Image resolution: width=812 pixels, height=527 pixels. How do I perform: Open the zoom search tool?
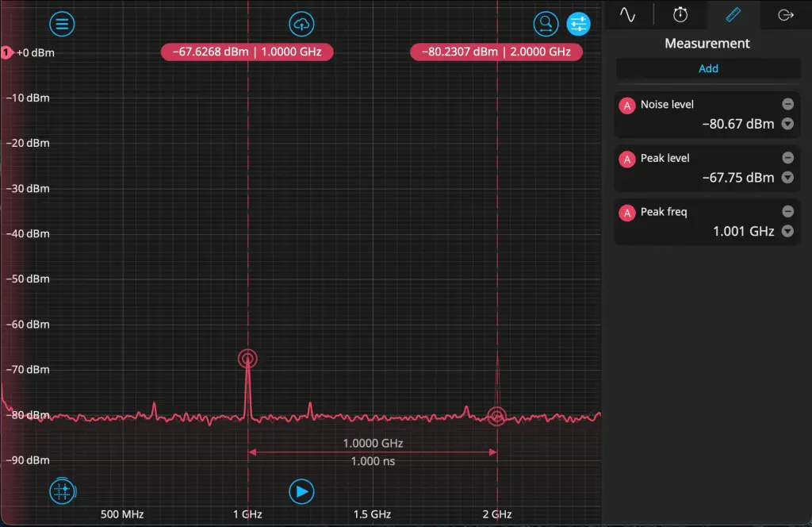pyautogui.click(x=546, y=24)
